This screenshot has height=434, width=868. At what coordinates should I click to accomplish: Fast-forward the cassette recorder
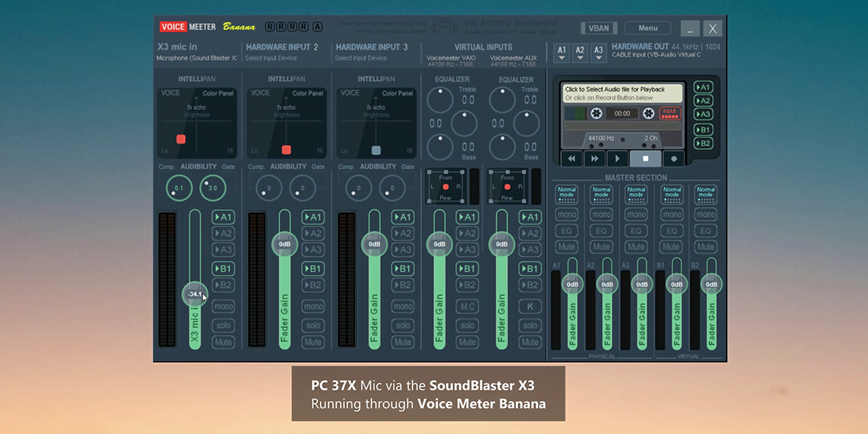pos(594,158)
